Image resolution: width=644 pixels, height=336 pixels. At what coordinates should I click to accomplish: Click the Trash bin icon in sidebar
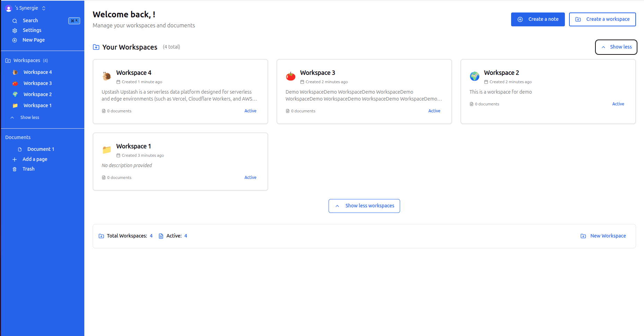coord(15,169)
